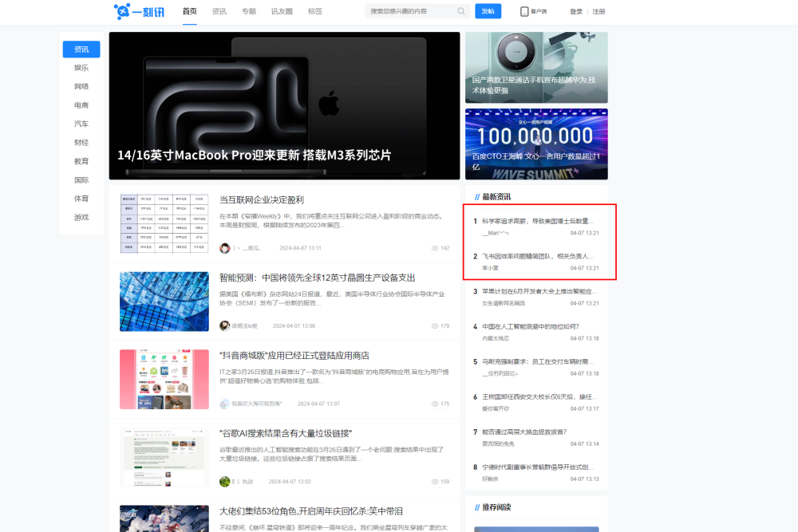Click blue wafer thumbnail of 智能预测 article
798x532 pixels.
pos(164,301)
